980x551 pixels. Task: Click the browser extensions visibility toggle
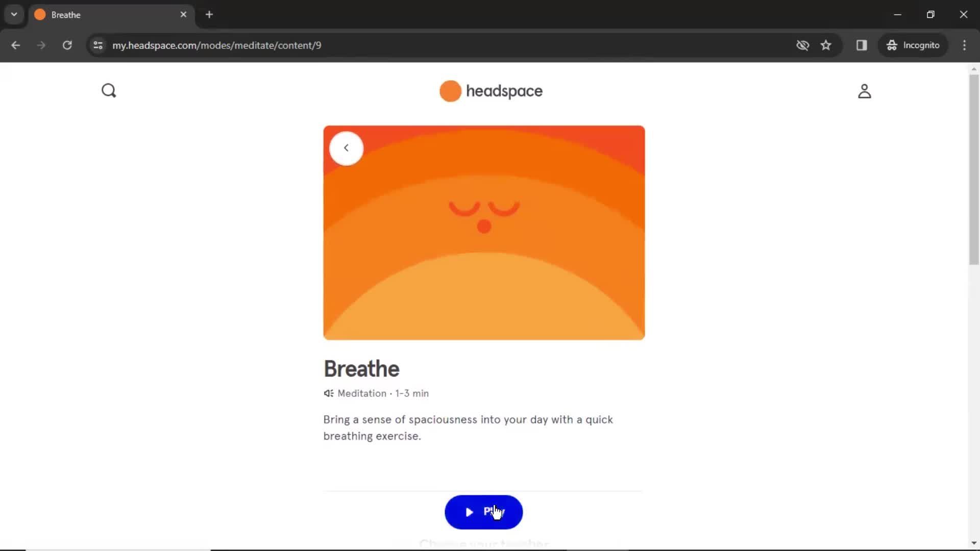point(802,45)
